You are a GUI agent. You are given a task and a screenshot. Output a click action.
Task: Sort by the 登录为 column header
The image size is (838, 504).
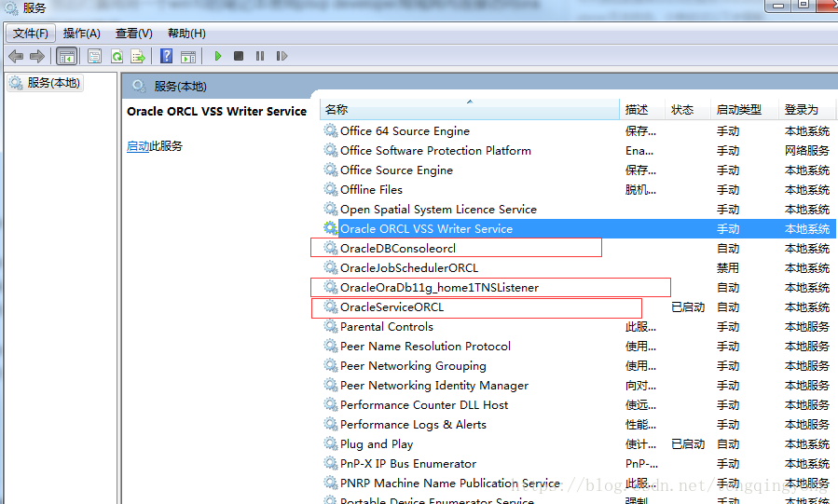(x=806, y=109)
